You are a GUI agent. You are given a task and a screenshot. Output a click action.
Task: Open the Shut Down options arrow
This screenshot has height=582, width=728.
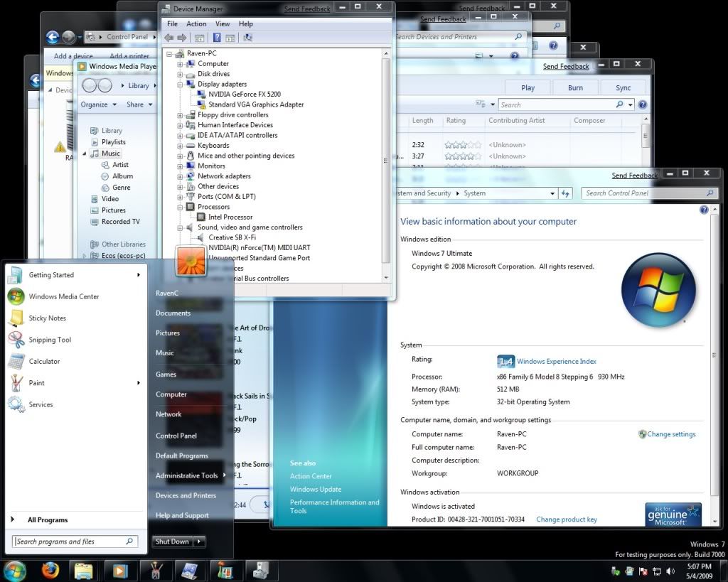(x=199, y=541)
